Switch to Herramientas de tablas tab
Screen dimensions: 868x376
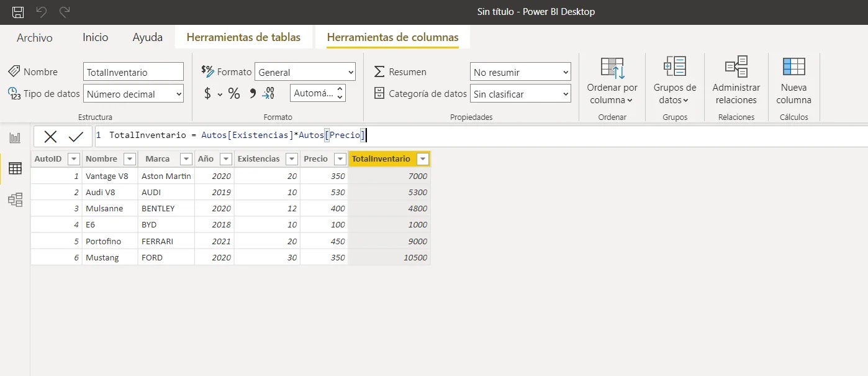(x=243, y=37)
